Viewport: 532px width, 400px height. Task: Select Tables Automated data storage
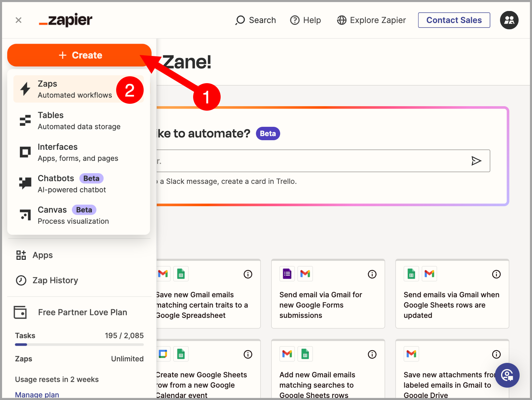coord(79,121)
